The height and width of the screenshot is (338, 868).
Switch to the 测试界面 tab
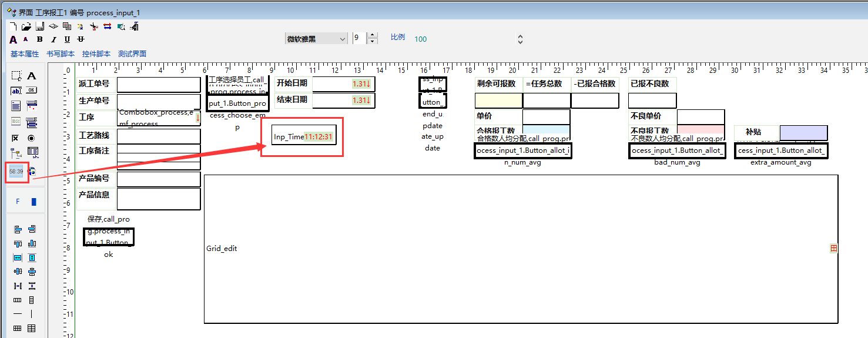click(132, 54)
